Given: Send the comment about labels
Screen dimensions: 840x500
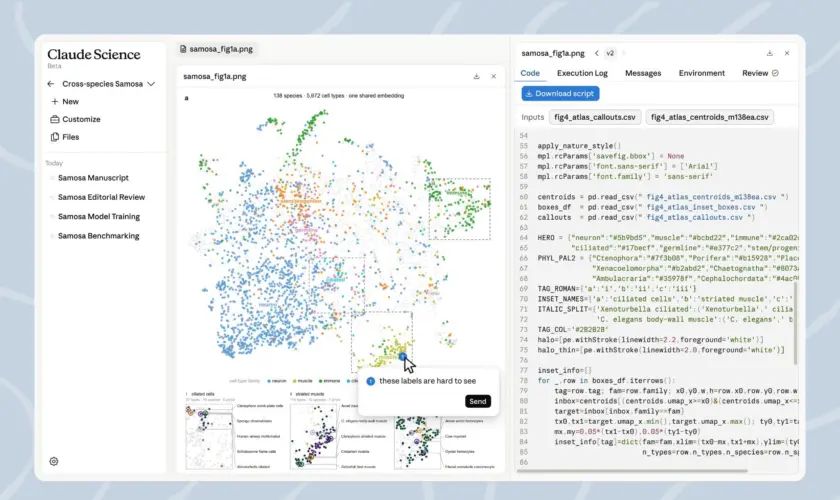Looking at the screenshot, I should point(477,401).
